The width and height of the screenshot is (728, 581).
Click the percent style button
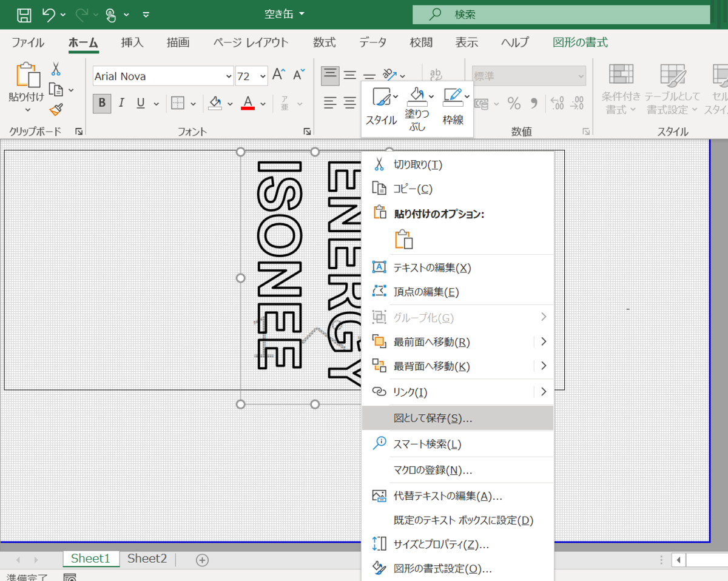coord(514,104)
